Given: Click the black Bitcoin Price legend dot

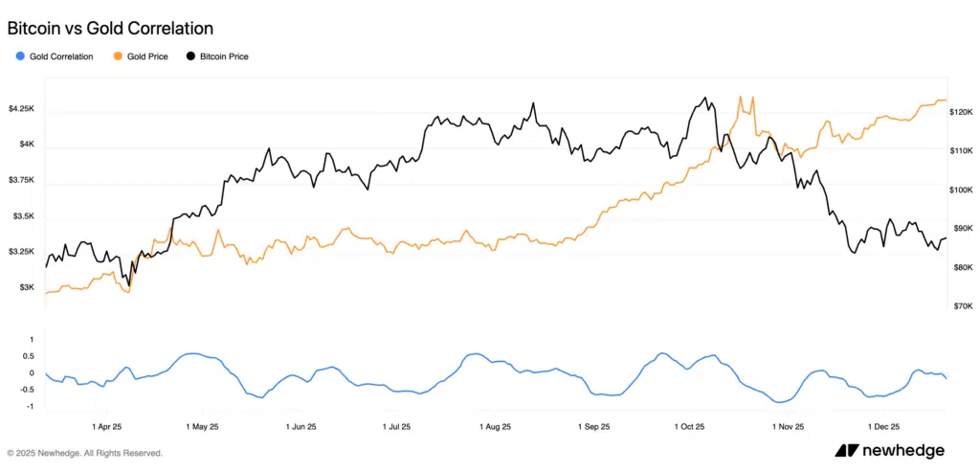Looking at the screenshot, I should pos(189,56).
